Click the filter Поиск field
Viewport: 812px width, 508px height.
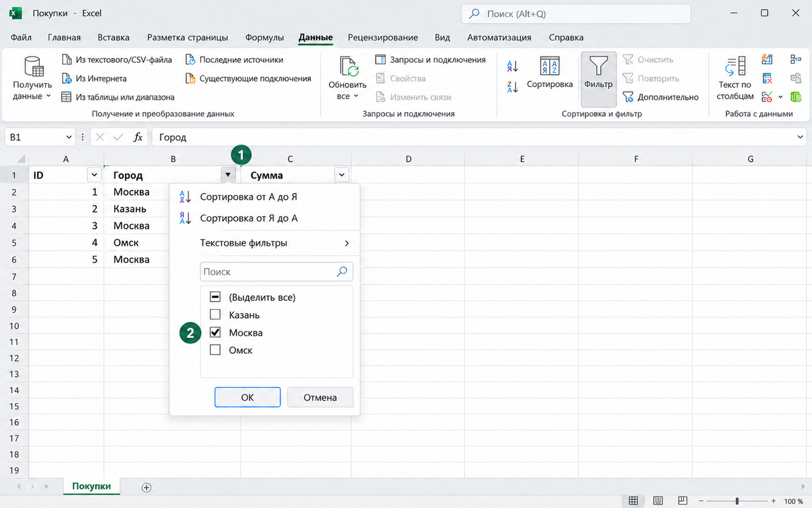coord(277,272)
